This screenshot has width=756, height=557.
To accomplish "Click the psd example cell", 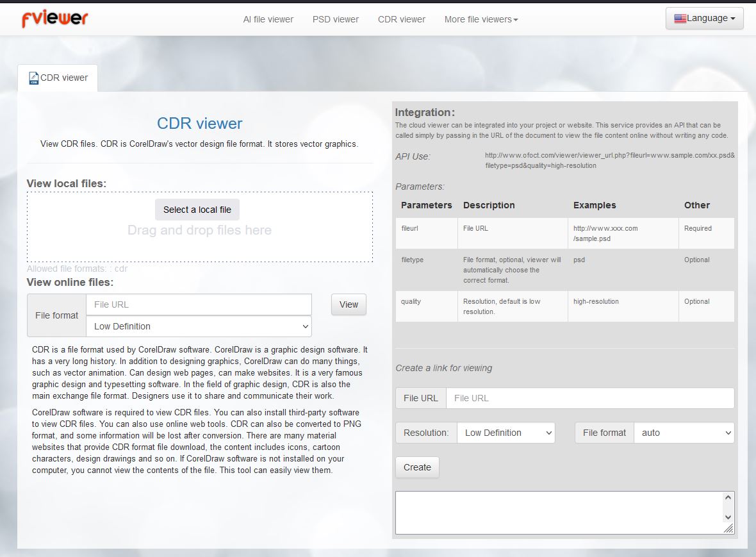I will (x=623, y=270).
